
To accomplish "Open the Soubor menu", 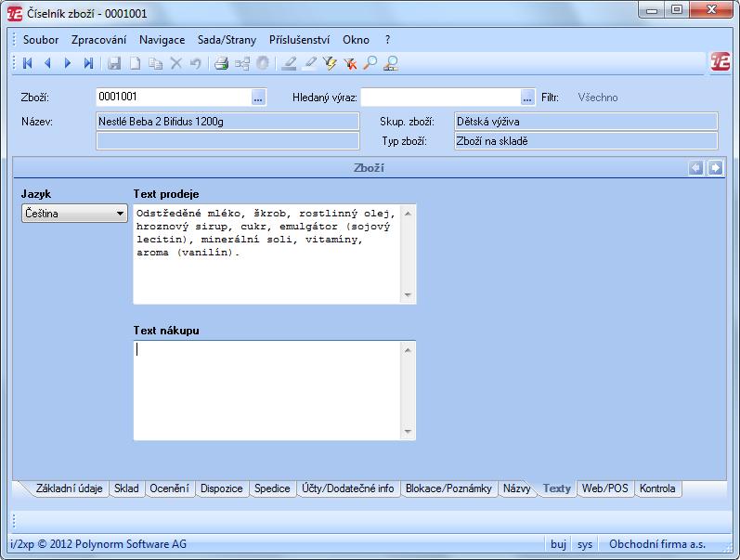I will coord(41,40).
